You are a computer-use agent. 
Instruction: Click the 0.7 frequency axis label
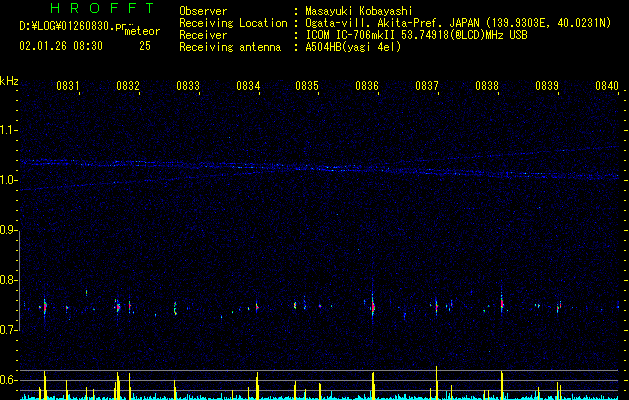[8, 330]
